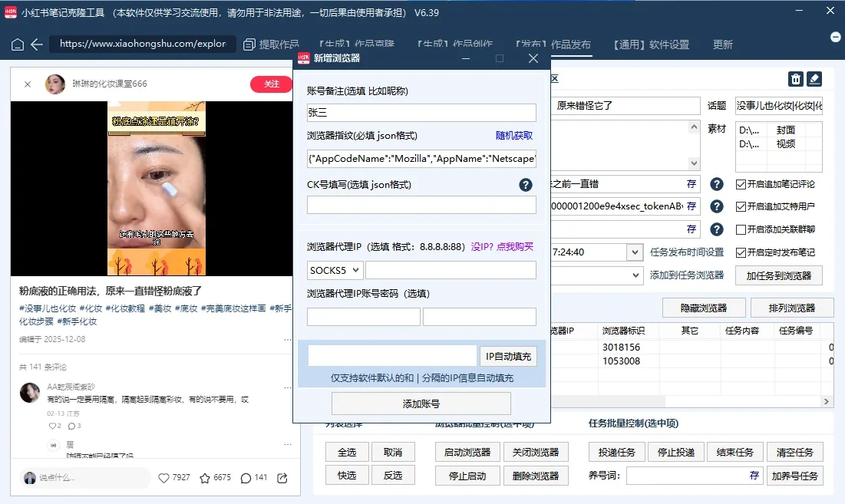845x504 pixels.
Task: Go back with the left arrow icon
Action: pos(37,44)
